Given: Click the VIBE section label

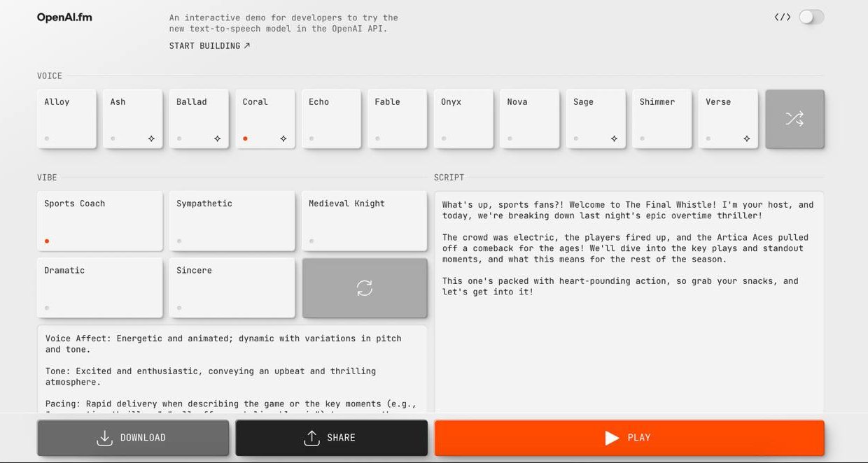Looking at the screenshot, I should pyautogui.click(x=47, y=178).
